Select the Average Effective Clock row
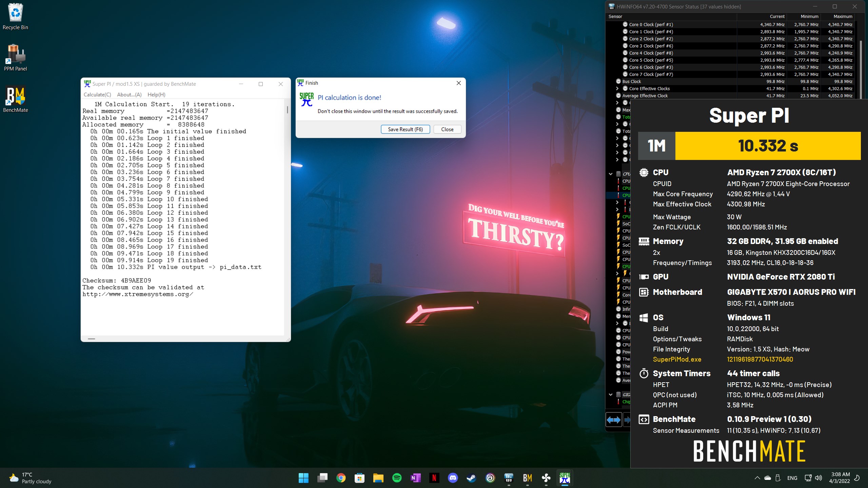The height and width of the screenshot is (488, 868). (731, 96)
